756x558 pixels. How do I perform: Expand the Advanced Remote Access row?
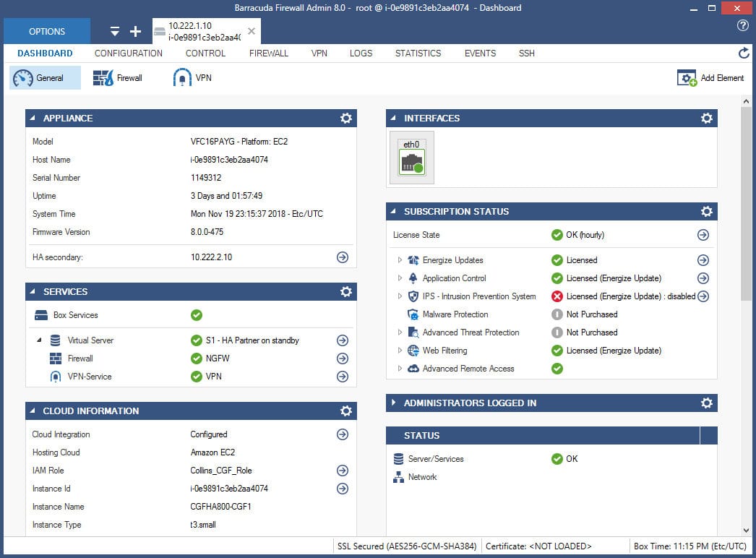point(400,369)
